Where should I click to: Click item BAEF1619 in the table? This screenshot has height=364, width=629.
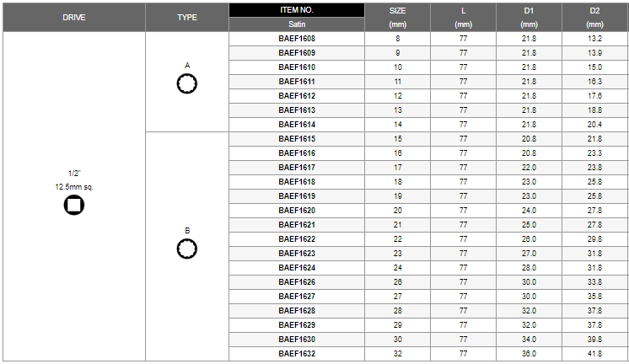(297, 196)
